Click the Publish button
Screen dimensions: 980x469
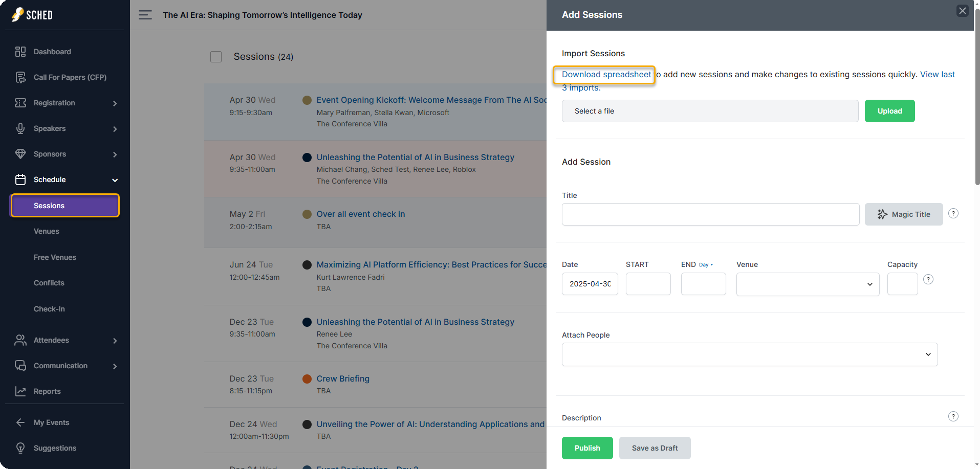[587, 448]
